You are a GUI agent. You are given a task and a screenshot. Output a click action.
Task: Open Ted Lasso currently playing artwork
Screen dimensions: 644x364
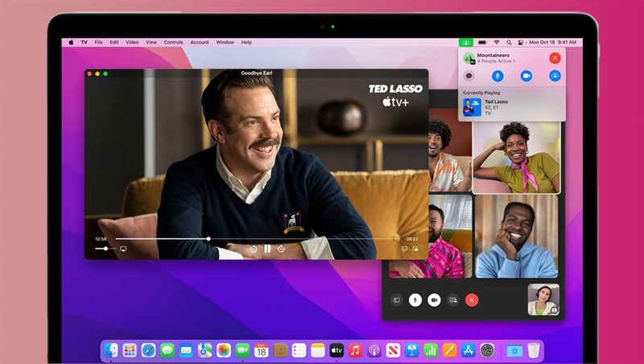(x=473, y=107)
